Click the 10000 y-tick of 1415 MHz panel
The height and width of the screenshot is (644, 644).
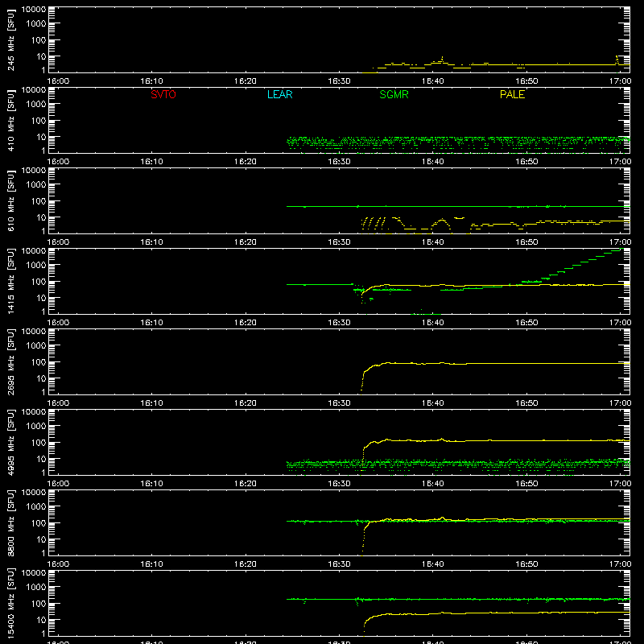pyautogui.click(x=34, y=251)
